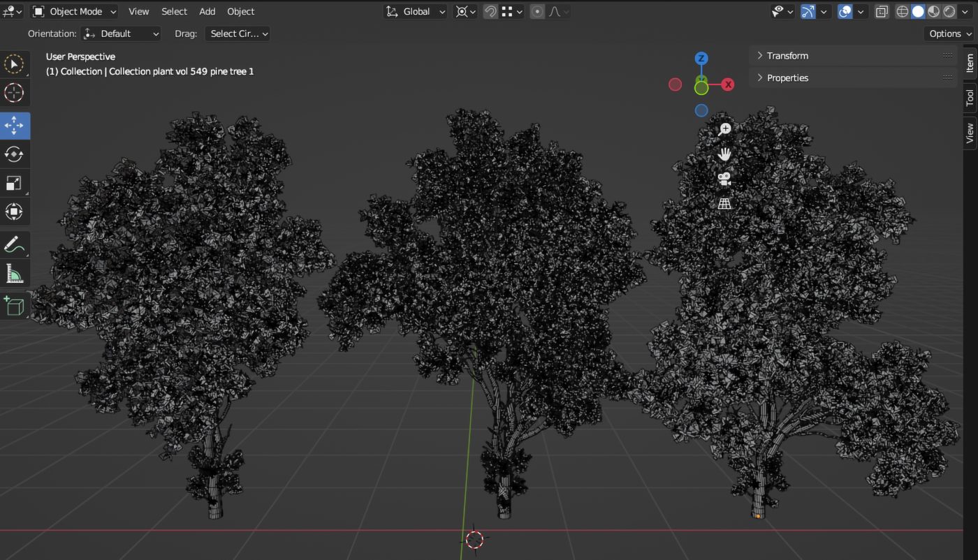
Task: Select the Rotate tool
Action: (14, 154)
